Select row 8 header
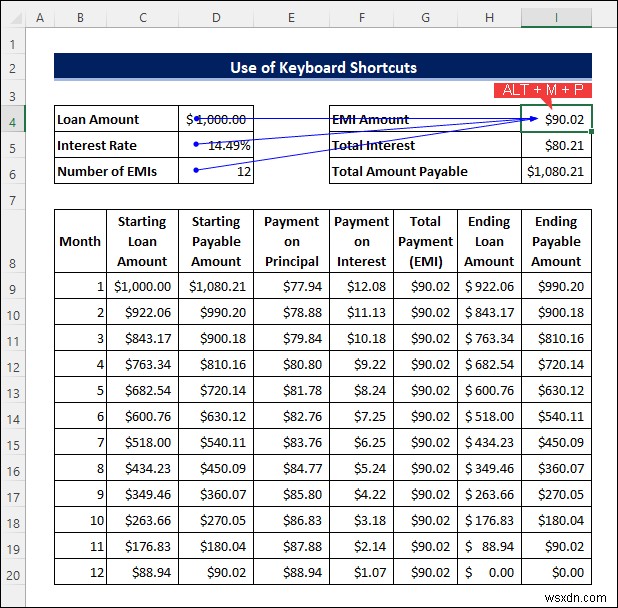Image resolution: width=618 pixels, height=608 pixels. 13,241
